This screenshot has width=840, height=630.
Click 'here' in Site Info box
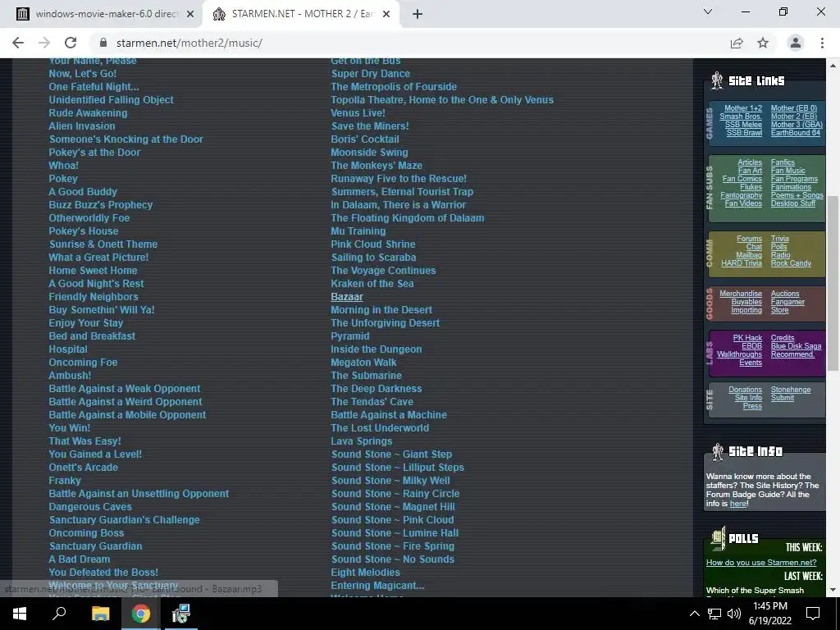pos(737,504)
